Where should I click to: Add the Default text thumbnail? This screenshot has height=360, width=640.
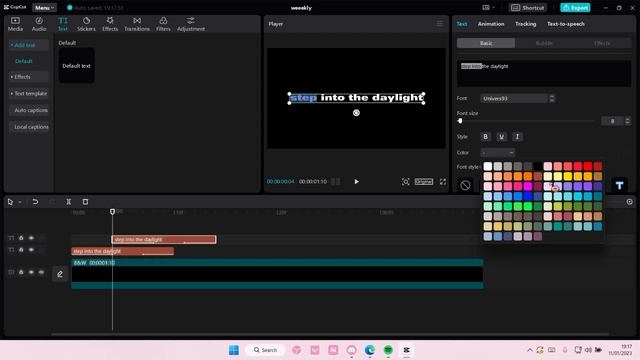click(76, 66)
